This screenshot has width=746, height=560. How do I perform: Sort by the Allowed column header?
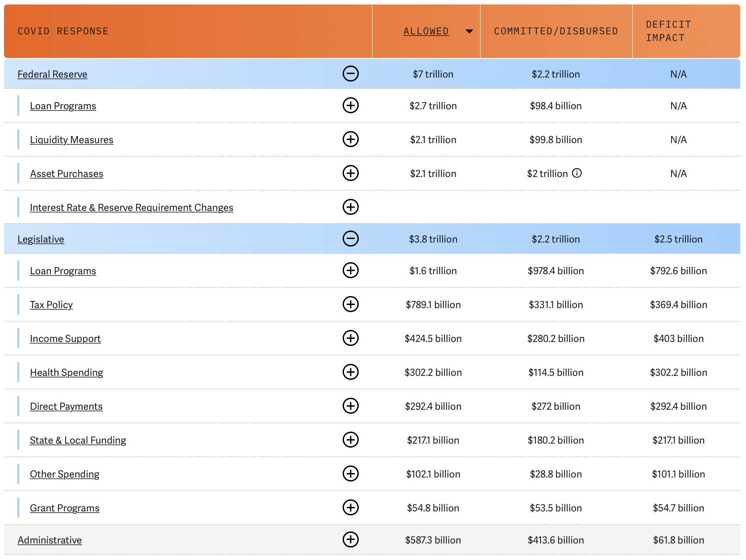[x=426, y=31]
